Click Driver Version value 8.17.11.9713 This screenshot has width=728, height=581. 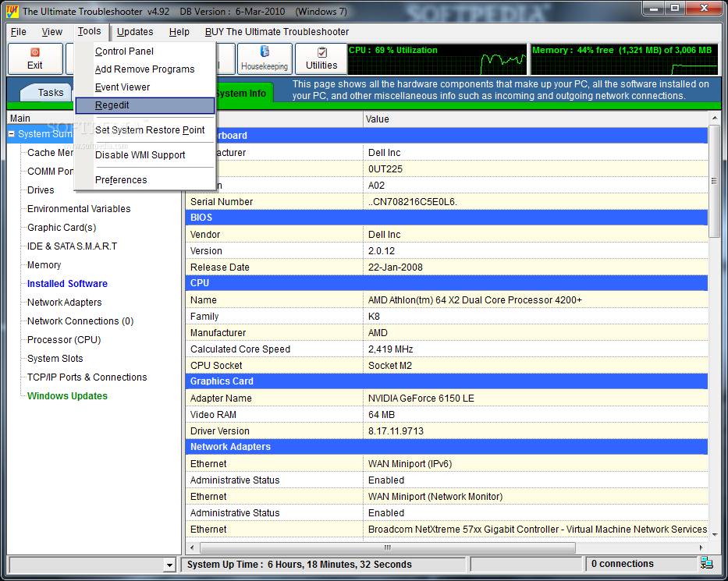[396, 431]
